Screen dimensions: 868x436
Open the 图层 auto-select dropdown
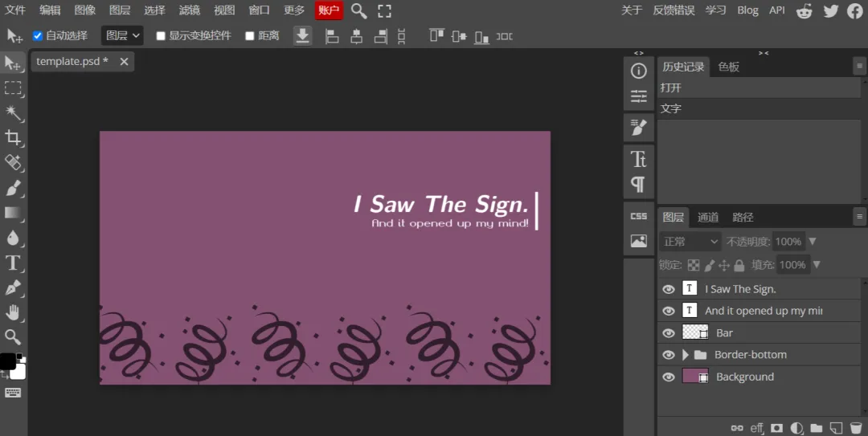(x=122, y=36)
